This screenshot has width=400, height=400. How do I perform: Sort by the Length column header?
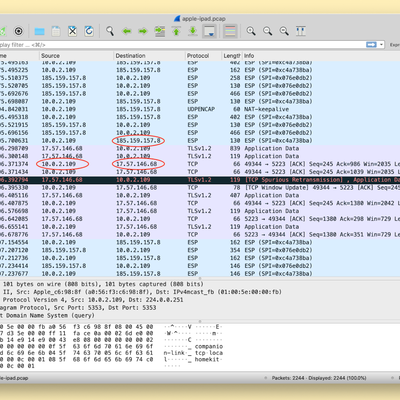point(232,56)
